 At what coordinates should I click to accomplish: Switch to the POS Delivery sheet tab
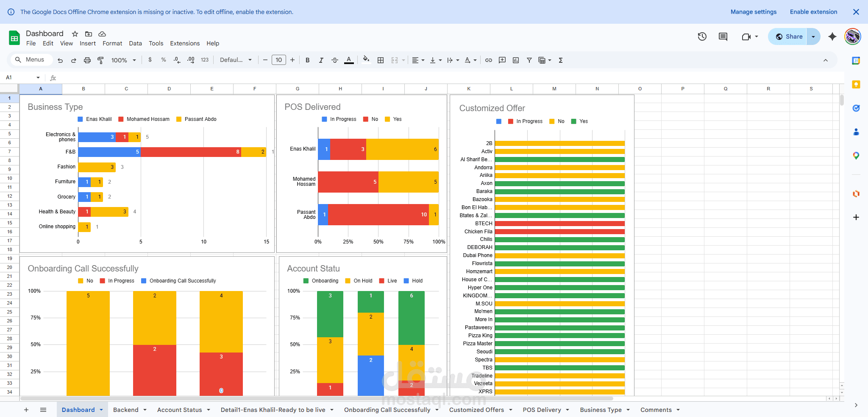[542, 410]
